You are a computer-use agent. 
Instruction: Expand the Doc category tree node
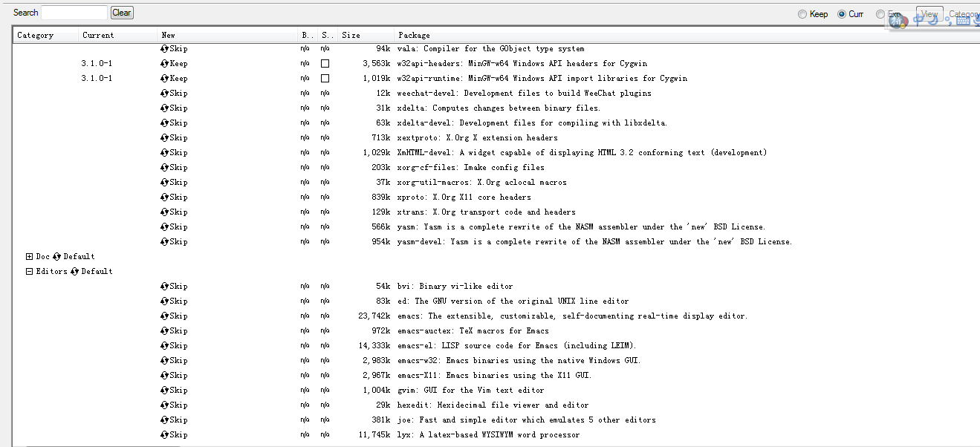30,257
